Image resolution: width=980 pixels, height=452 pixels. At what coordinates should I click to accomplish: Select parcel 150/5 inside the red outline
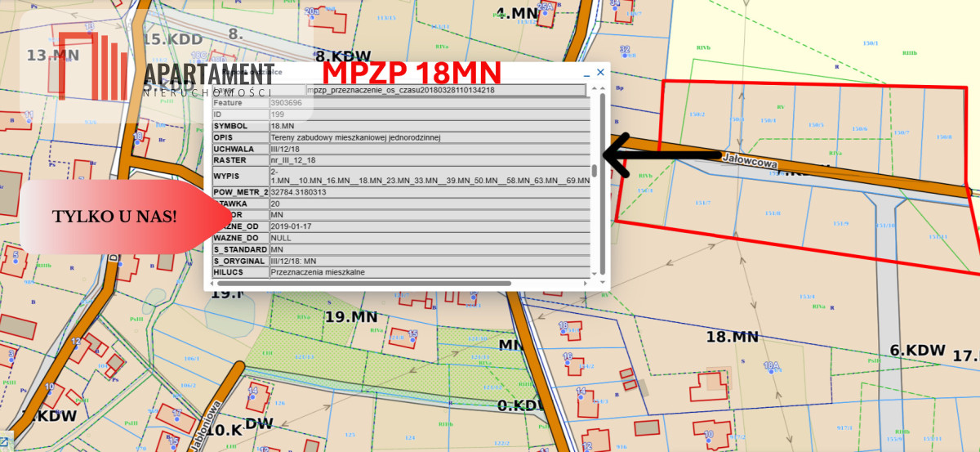click(814, 125)
